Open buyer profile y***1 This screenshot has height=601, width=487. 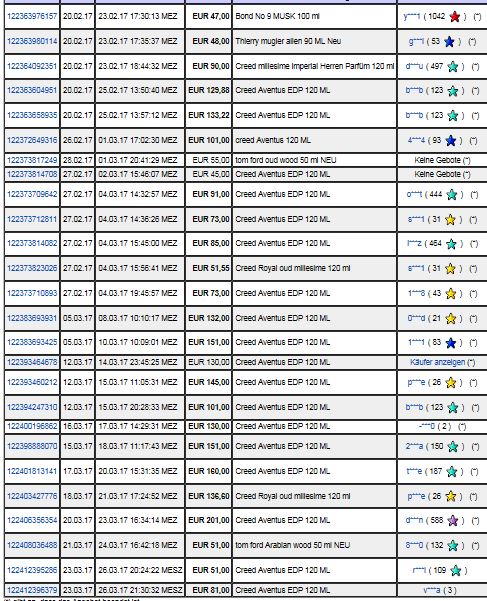click(x=412, y=16)
